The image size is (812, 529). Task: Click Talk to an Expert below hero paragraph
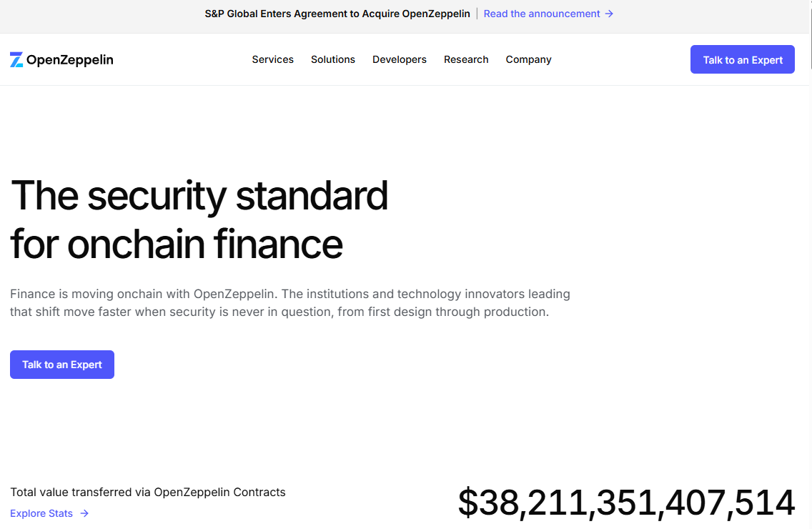coord(62,365)
